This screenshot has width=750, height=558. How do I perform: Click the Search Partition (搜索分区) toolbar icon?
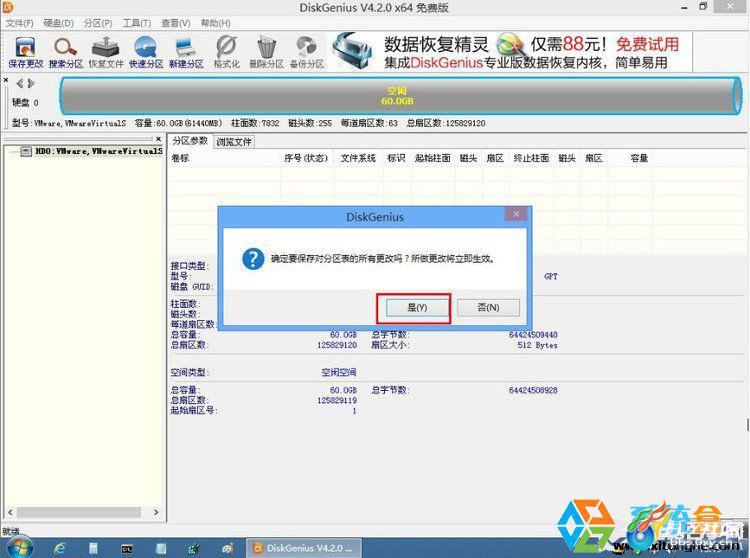click(x=66, y=52)
